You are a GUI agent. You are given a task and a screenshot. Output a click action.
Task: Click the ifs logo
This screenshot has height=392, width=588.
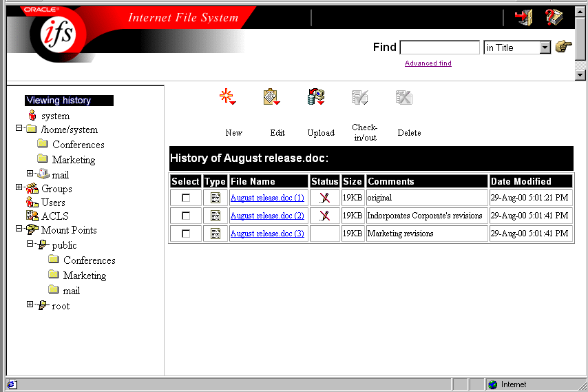(58, 34)
